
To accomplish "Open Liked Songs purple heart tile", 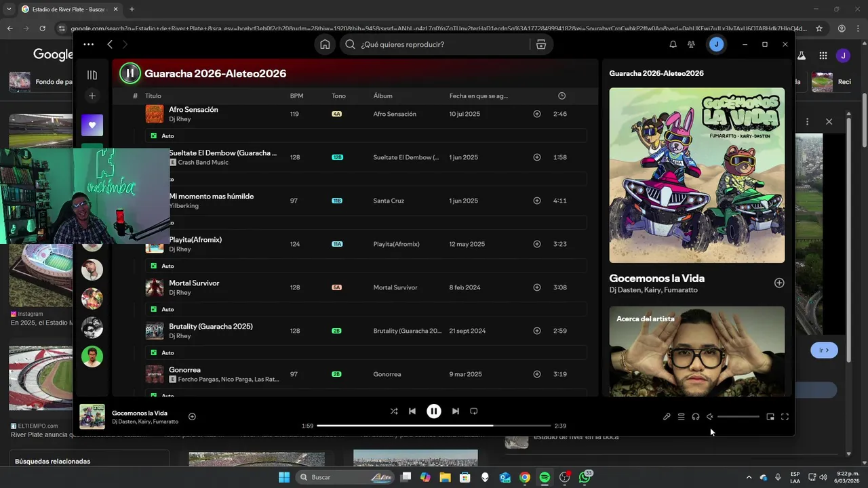I will pyautogui.click(x=92, y=125).
